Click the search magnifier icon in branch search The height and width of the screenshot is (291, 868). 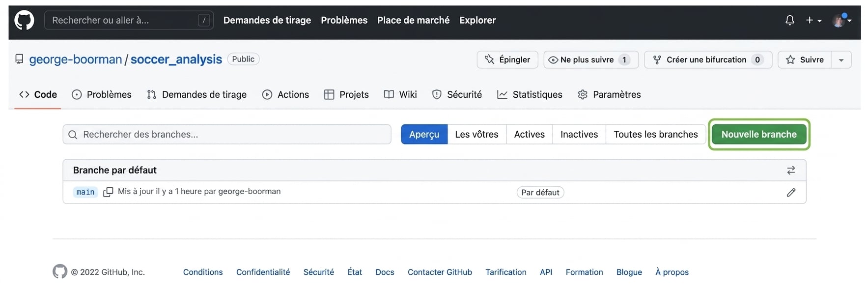(73, 135)
